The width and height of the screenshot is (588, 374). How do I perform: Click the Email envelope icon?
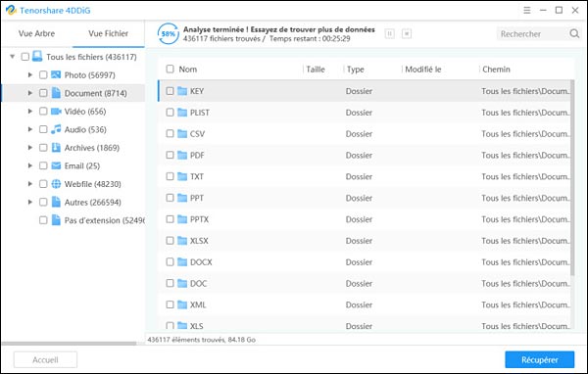click(x=56, y=165)
